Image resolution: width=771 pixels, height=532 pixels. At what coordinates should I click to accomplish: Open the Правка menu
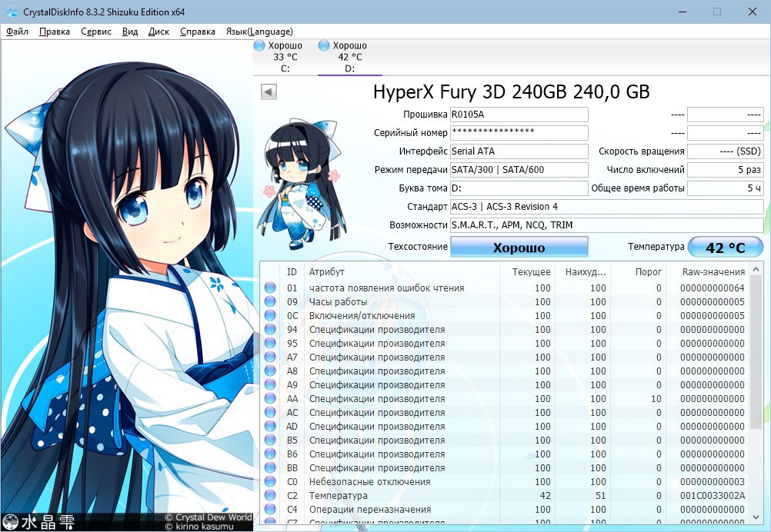click(x=54, y=32)
